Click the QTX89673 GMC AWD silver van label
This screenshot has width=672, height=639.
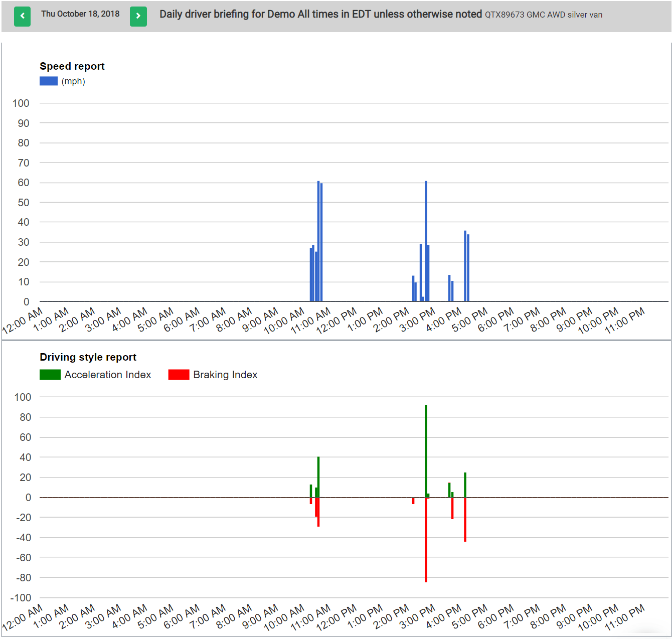tap(544, 15)
